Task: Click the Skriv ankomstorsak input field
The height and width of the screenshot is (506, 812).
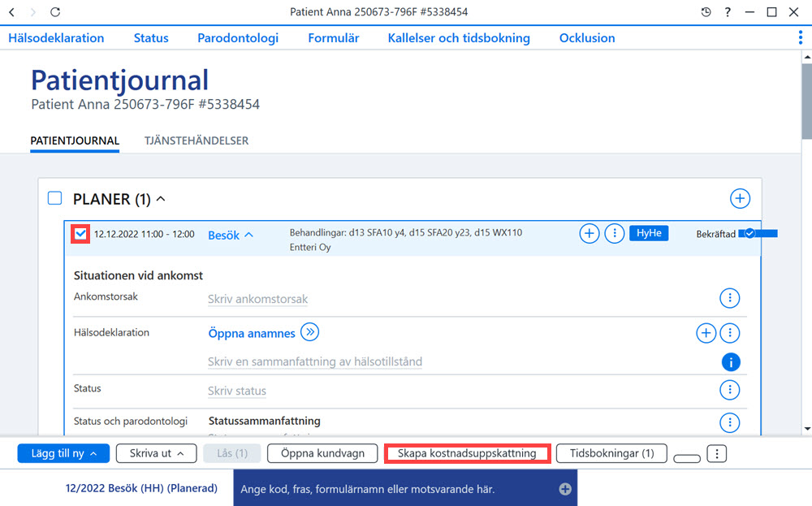Action: 258,299
